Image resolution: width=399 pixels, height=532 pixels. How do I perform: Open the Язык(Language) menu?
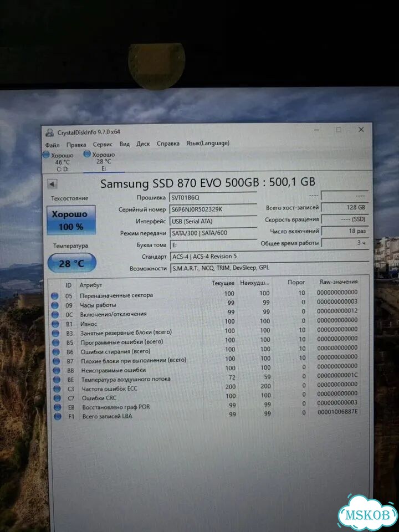coord(208,143)
